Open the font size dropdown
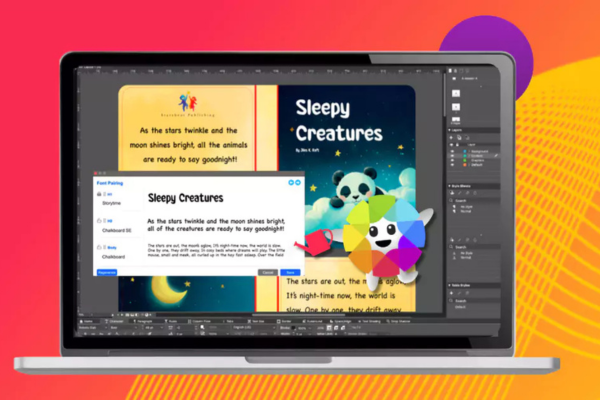Image resolution: width=600 pixels, height=400 pixels. click(x=153, y=328)
